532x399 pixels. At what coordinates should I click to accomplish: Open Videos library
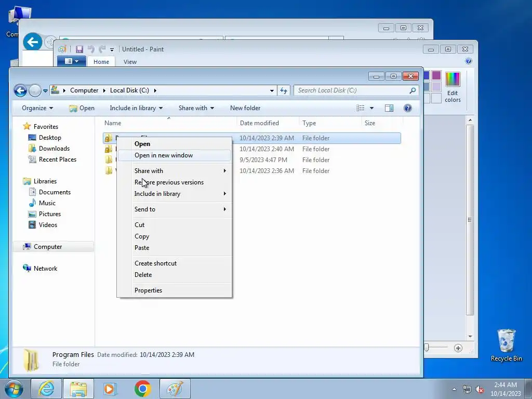(x=43, y=224)
